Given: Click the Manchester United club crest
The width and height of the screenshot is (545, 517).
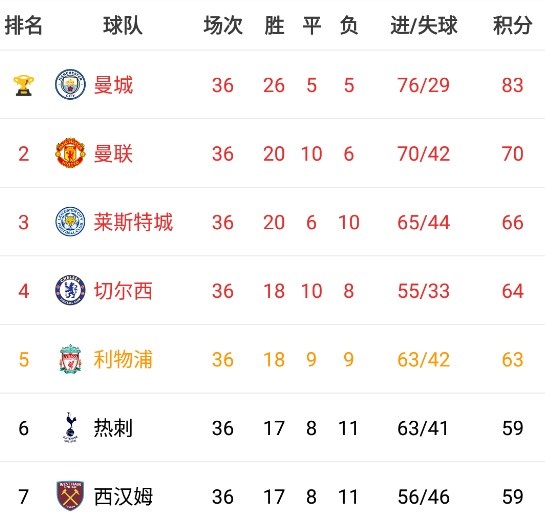Looking at the screenshot, I should click(70, 153).
